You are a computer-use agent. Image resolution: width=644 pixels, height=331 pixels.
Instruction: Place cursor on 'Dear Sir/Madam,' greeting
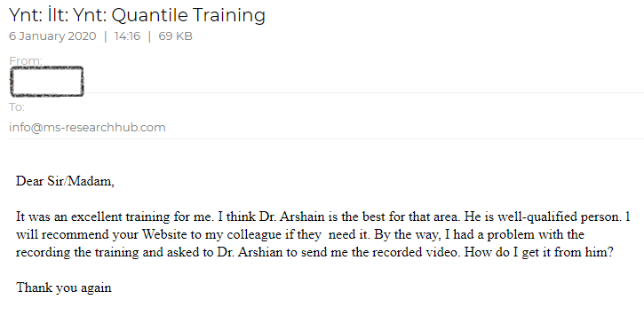click(x=65, y=181)
